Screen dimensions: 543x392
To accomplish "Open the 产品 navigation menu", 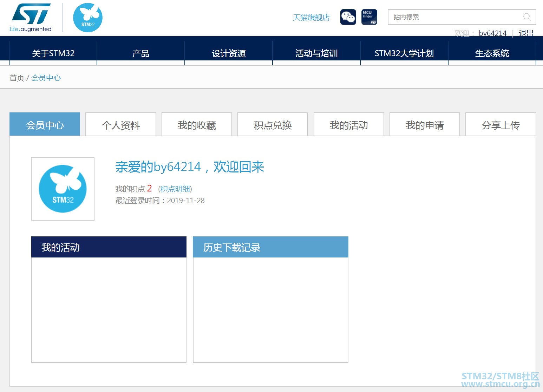I will tap(141, 53).
